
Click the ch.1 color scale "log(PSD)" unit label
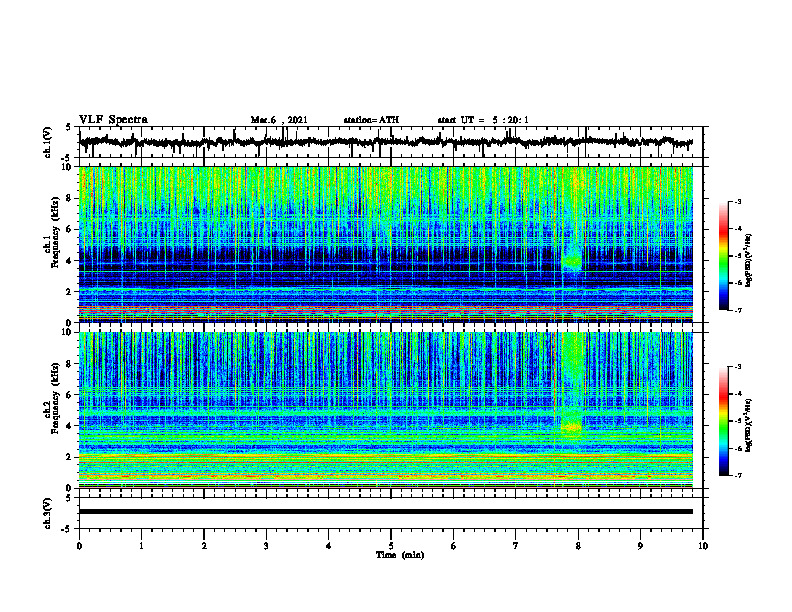click(x=749, y=260)
